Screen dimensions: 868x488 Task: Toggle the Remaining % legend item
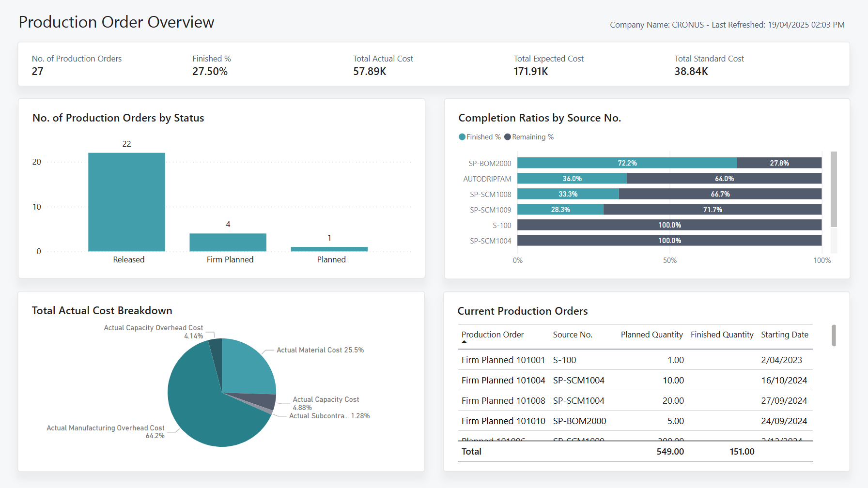click(x=529, y=137)
